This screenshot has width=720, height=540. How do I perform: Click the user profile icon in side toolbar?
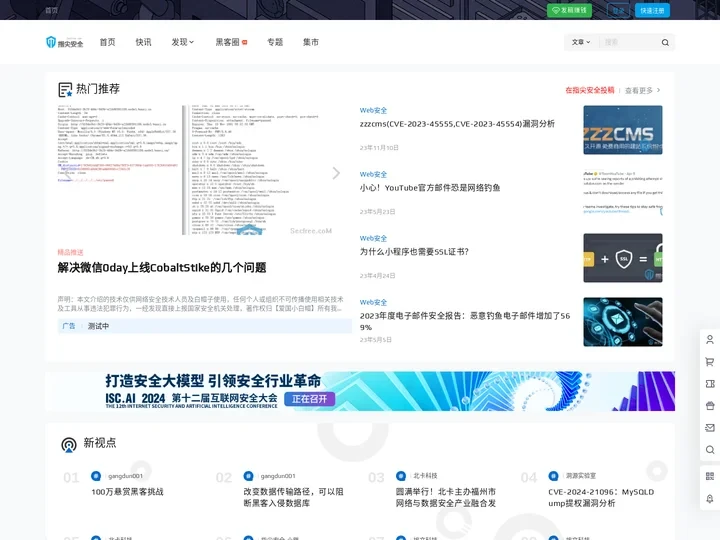click(710, 340)
